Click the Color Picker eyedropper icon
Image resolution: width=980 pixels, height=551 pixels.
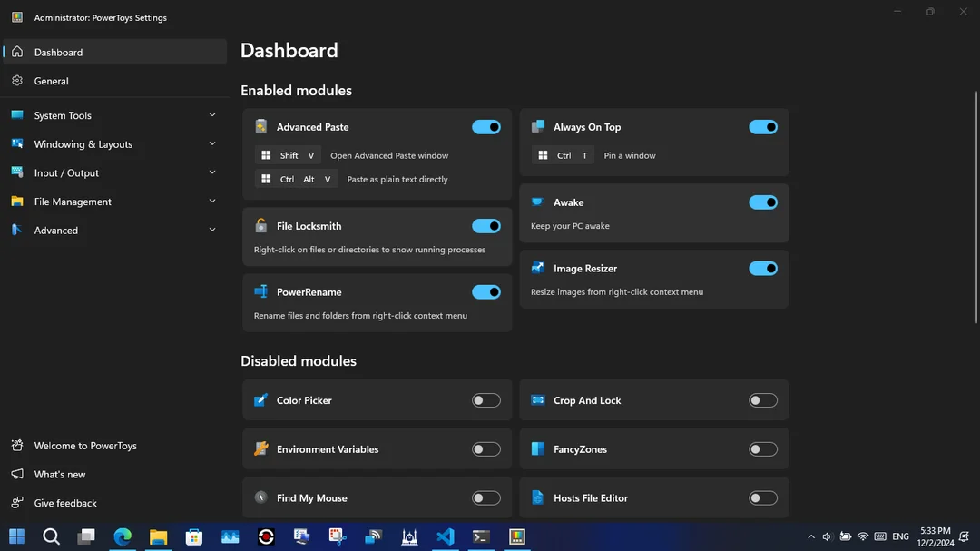(x=260, y=400)
